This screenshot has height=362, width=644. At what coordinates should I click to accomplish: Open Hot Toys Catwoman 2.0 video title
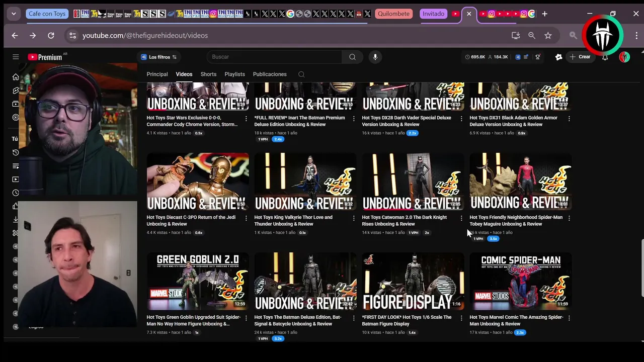click(404, 221)
